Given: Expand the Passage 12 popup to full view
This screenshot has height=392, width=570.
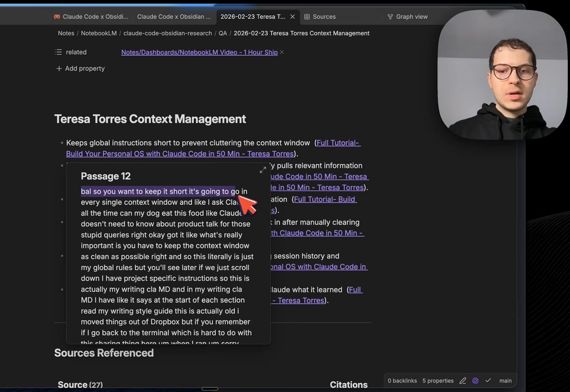Looking at the screenshot, I should [263, 170].
